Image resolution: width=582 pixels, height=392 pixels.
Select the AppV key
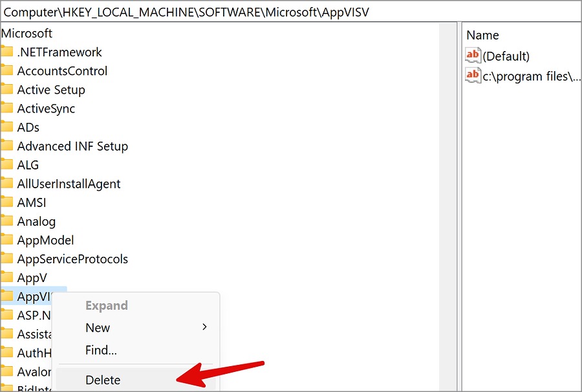pyautogui.click(x=32, y=278)
